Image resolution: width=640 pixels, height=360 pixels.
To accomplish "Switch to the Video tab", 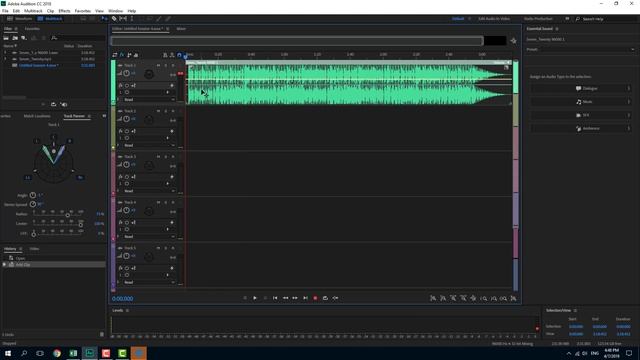I will (34, 249).
